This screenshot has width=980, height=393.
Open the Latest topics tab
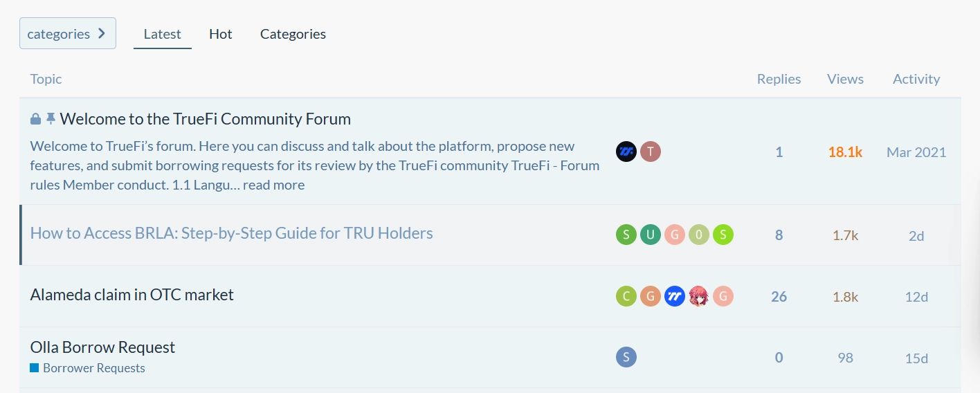click(x=162, y=34)
